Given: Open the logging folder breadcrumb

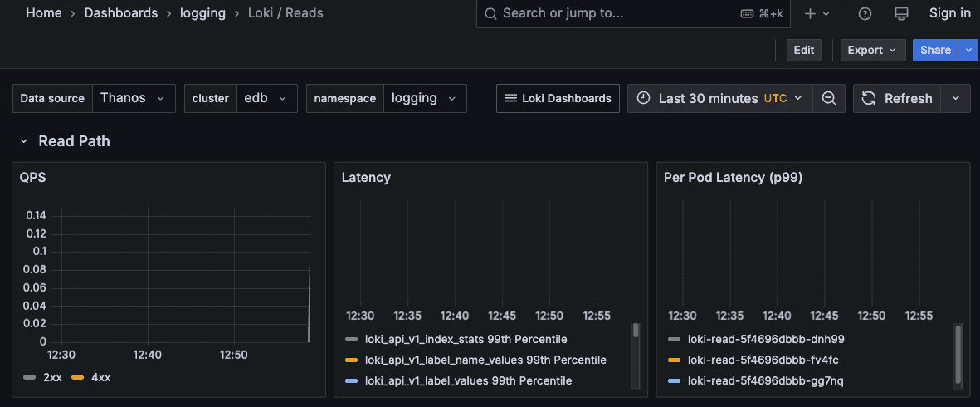Looking at the screenshot, I should [202, 13].
